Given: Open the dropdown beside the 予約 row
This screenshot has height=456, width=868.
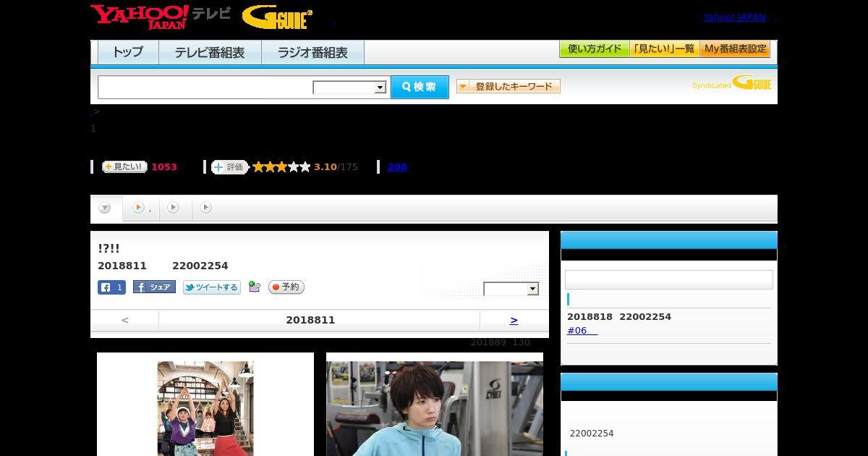Looking at the screenshot, I should coord(511,289).
